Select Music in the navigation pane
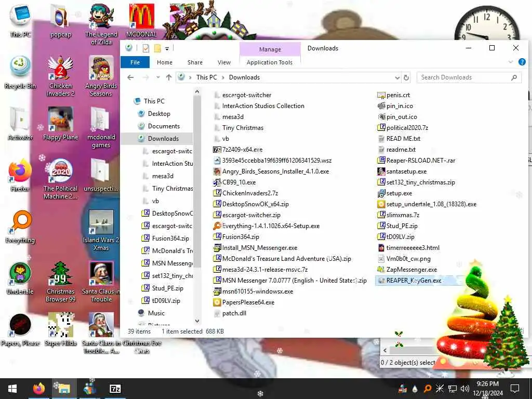This screenshot has height=399, width=532. [156, 313]
